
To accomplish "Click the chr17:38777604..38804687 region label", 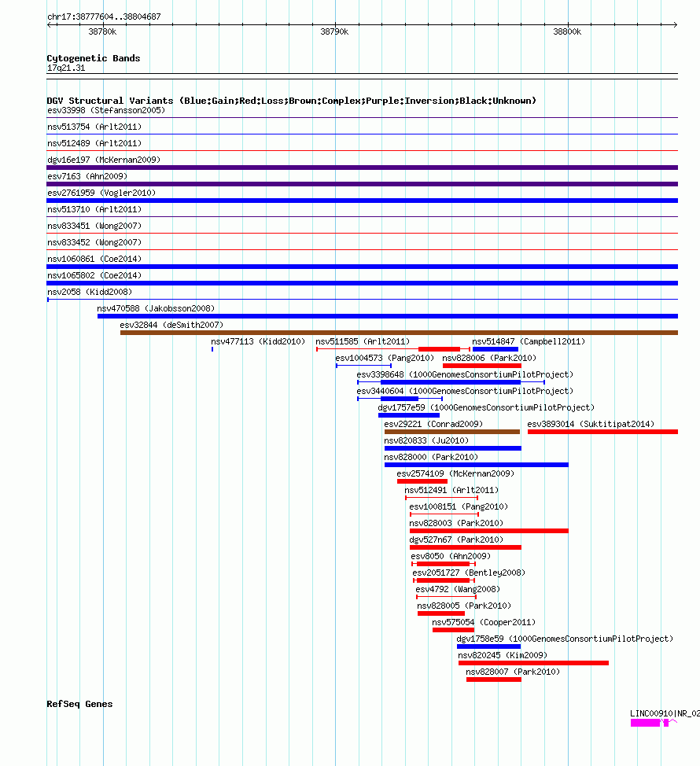I will point(104,17).
